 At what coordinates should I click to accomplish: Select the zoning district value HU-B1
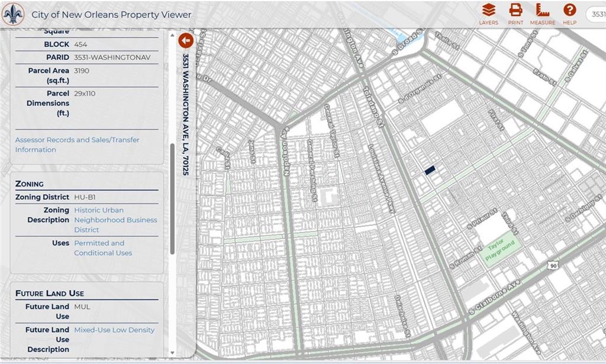(x=85, y=197)
